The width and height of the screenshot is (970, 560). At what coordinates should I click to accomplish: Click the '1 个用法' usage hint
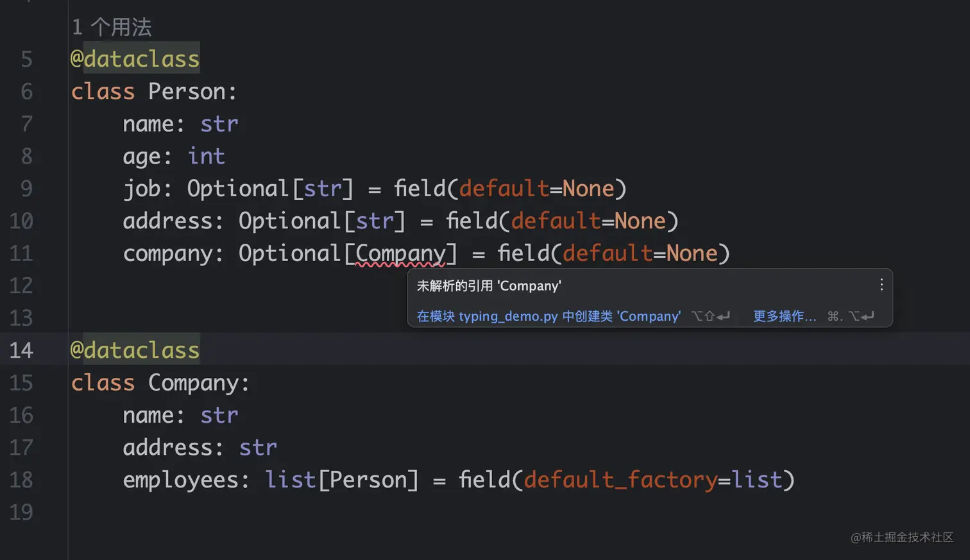[112, 28]
